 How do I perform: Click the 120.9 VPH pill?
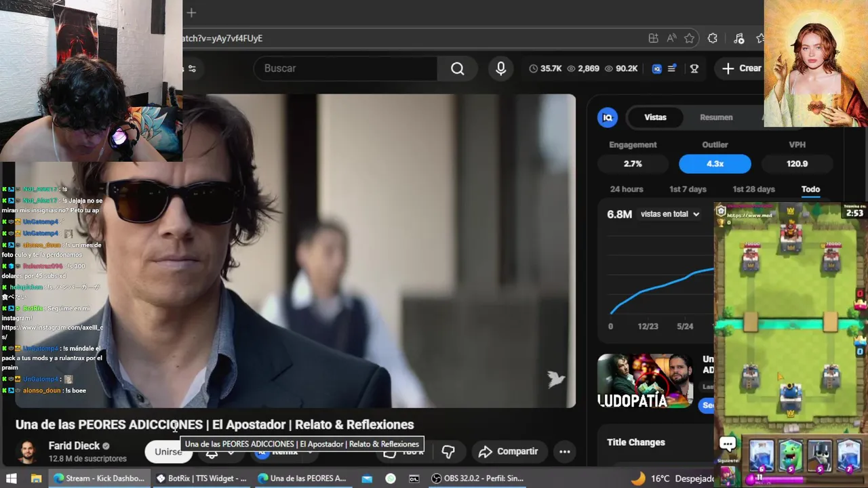click(x=797, y=164)
